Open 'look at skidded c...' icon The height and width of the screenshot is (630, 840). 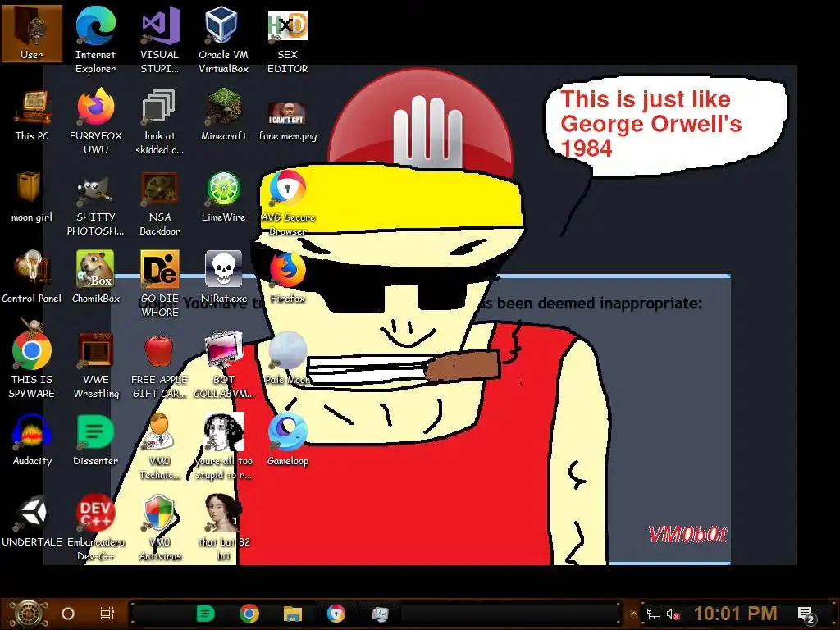(160, 121)
